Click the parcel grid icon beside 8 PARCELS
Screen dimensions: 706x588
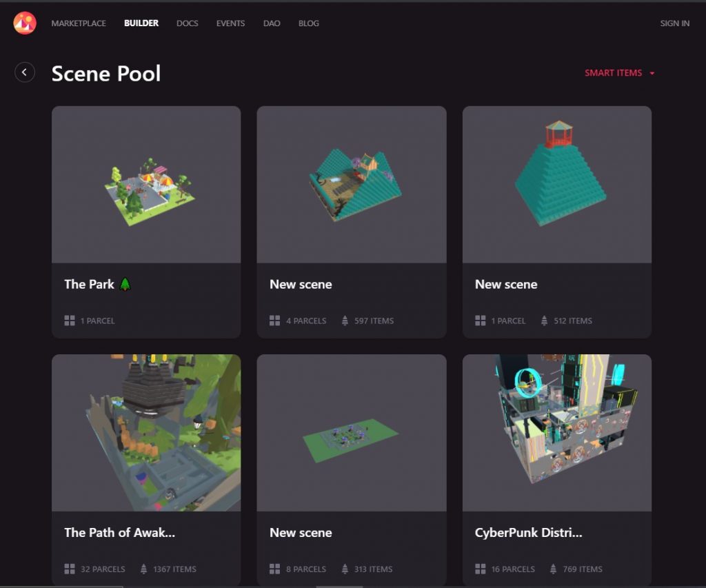pos(274,569)
